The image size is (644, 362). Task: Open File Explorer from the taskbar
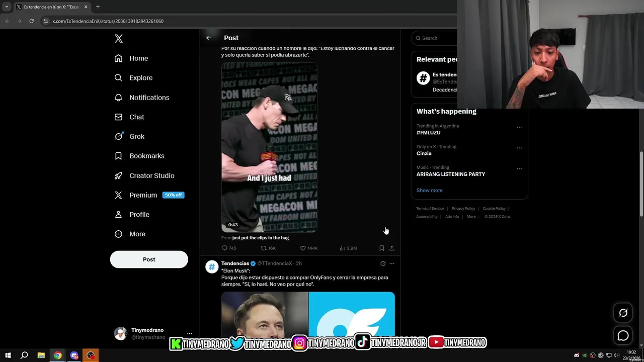click(x=41, y=355)
